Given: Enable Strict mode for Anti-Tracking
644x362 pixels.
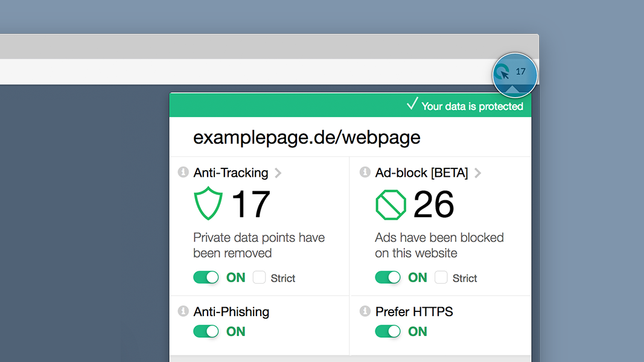Looking at the screenshot, I should pos(259,278).
